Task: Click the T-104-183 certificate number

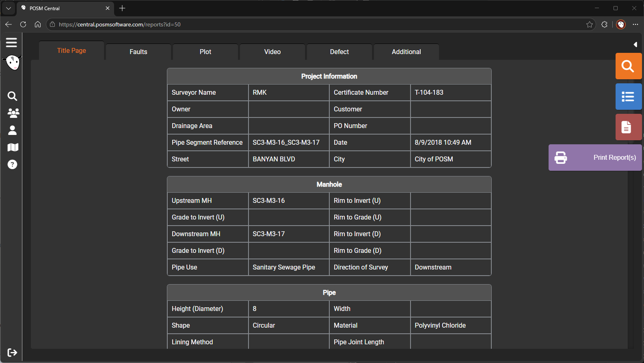Action: pyautogui.click(x=429, y=92)
